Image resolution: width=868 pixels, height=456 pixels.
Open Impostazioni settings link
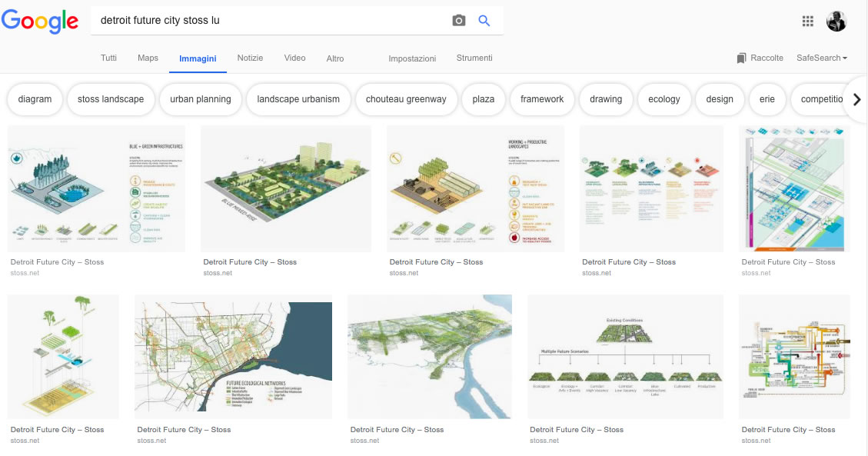coord(412,58)
